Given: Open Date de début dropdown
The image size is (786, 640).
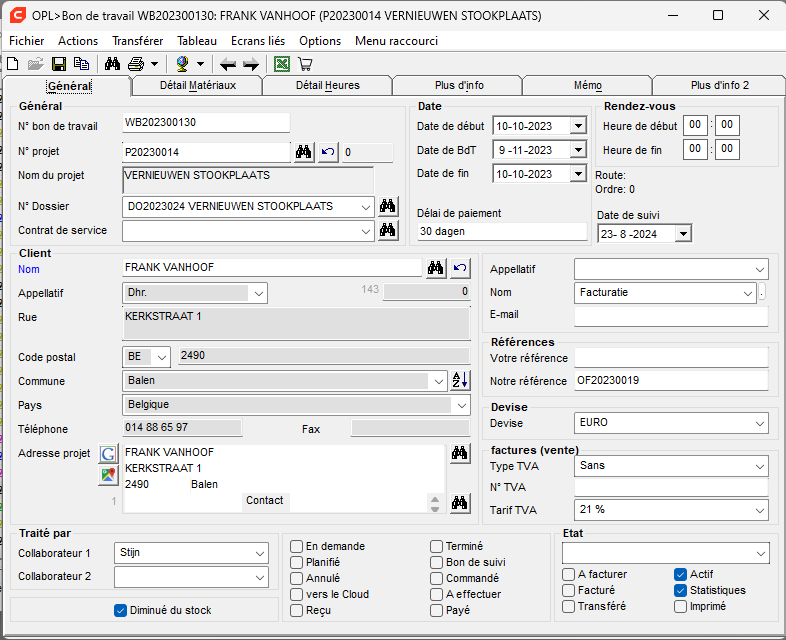Looking at the screenshot, I should point(578,125).
